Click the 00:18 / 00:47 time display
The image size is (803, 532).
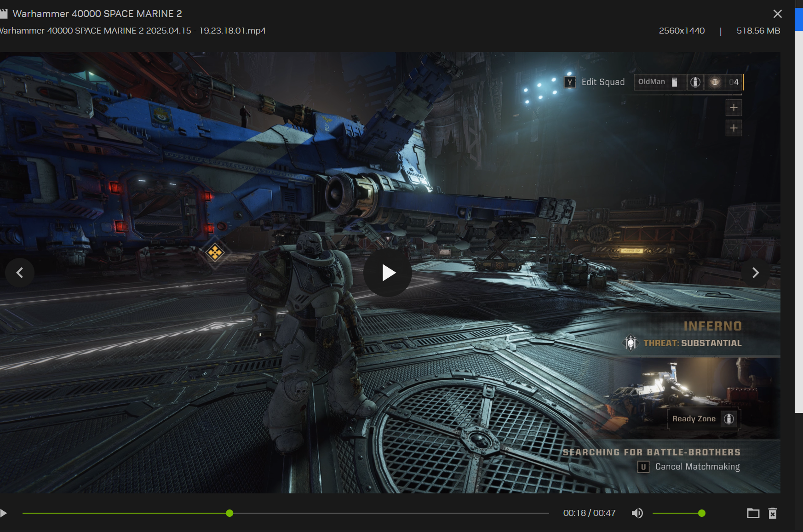coord(589,513)
